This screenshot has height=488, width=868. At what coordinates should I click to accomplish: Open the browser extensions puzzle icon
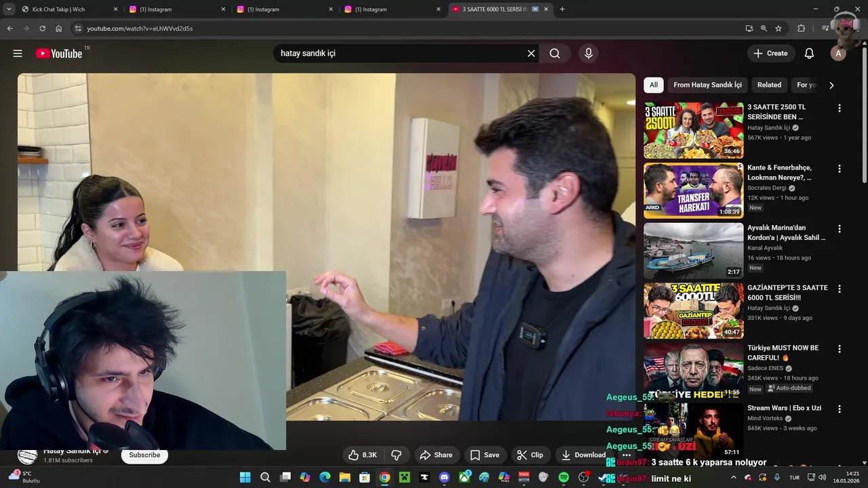pyautogui.click(x=801, y=28)
